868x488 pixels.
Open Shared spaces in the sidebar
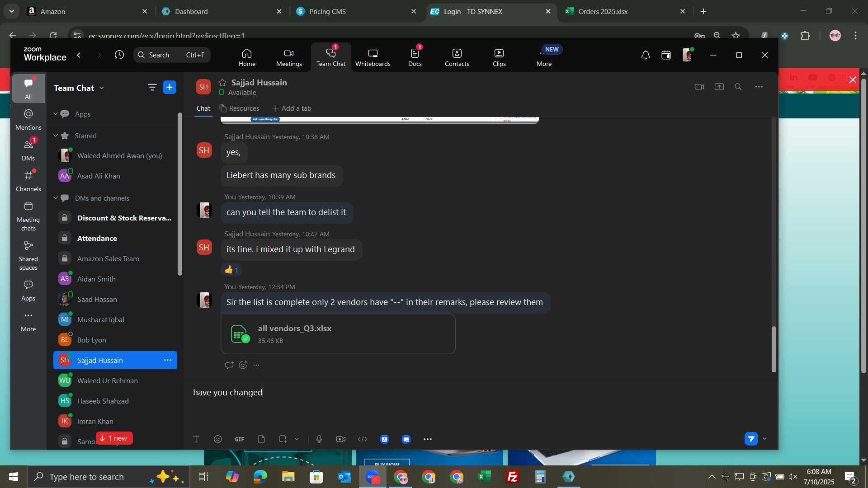28,256
